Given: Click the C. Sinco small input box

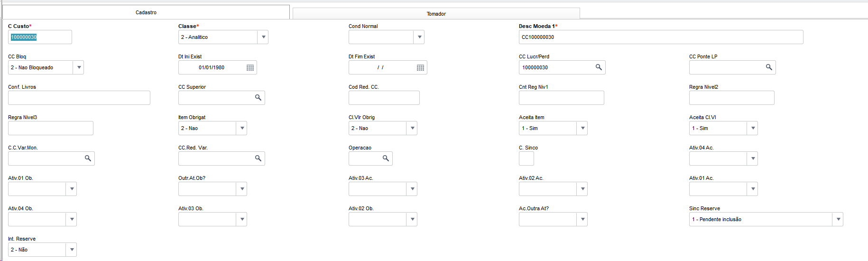Looking at the screenshot, I should point(526,158).
